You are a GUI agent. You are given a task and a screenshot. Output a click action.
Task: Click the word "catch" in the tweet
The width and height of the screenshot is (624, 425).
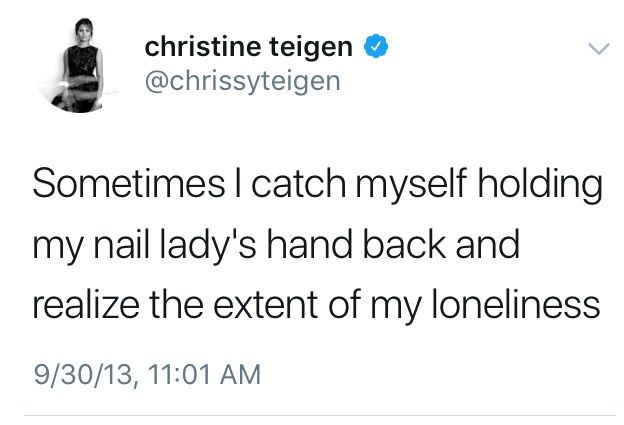tap(298, 184)
